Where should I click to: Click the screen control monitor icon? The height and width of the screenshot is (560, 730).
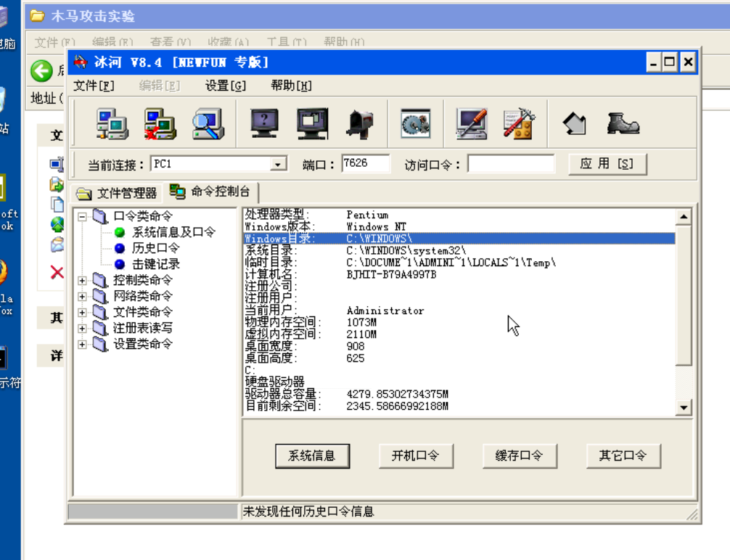(x=313, y=124)
